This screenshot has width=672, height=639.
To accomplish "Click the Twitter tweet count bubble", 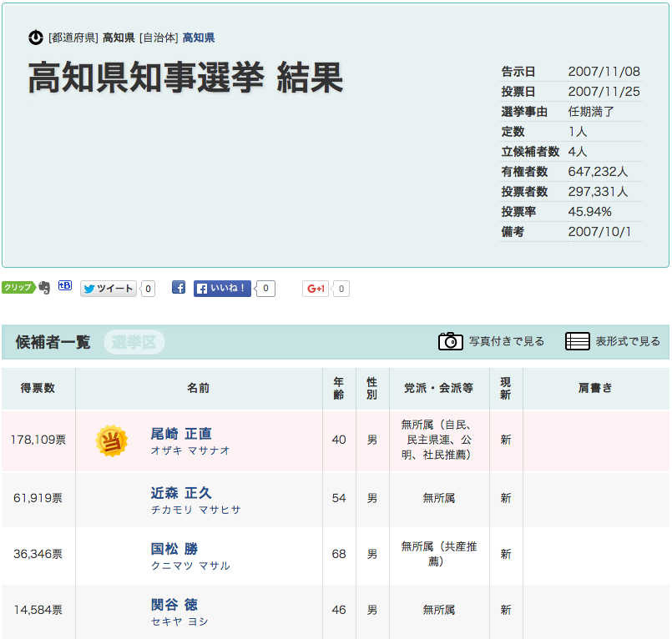I will (148, 289).
